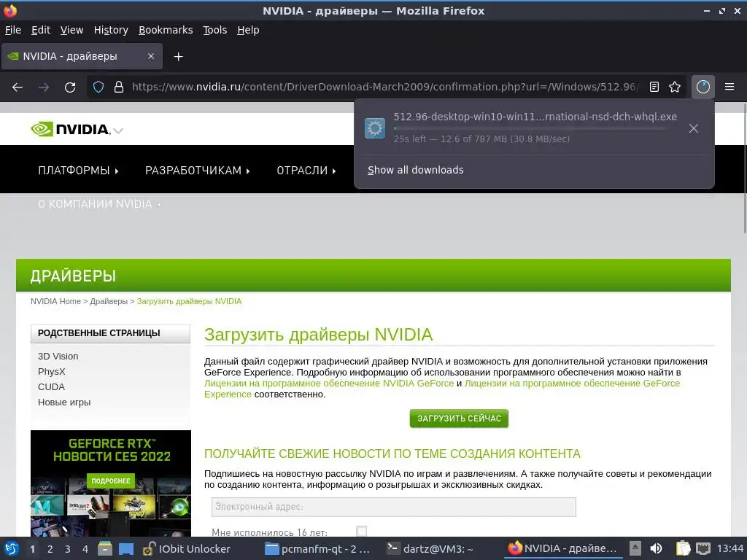Open the ПЛАТФОРМЫ navigation menu

coord(78,171)
